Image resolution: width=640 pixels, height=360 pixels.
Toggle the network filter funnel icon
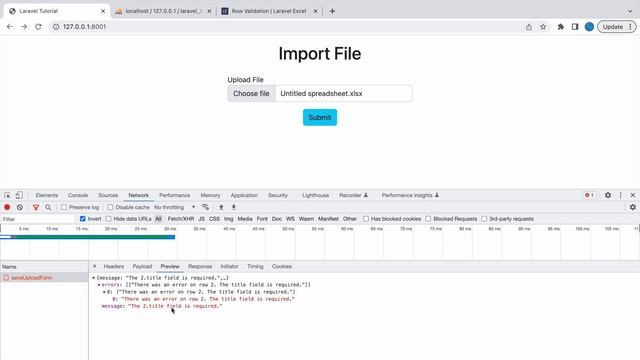click(36, 207)
